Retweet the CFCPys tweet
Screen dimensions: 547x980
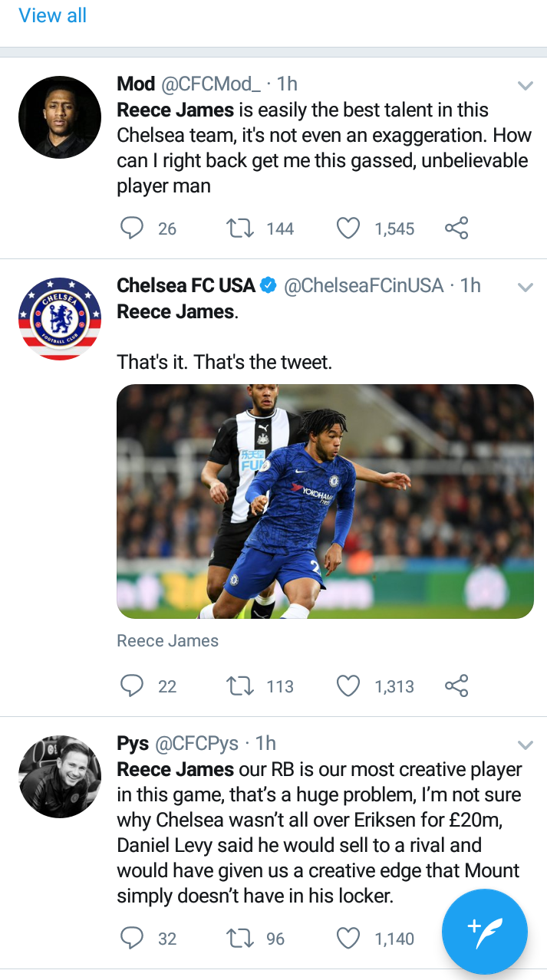click(x=242, y=938)
